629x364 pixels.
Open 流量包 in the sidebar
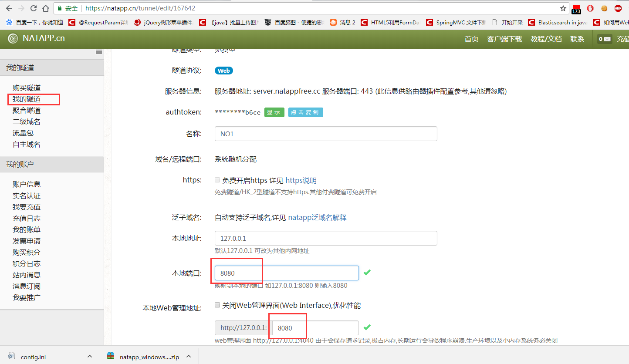click(x=23, y=133)
